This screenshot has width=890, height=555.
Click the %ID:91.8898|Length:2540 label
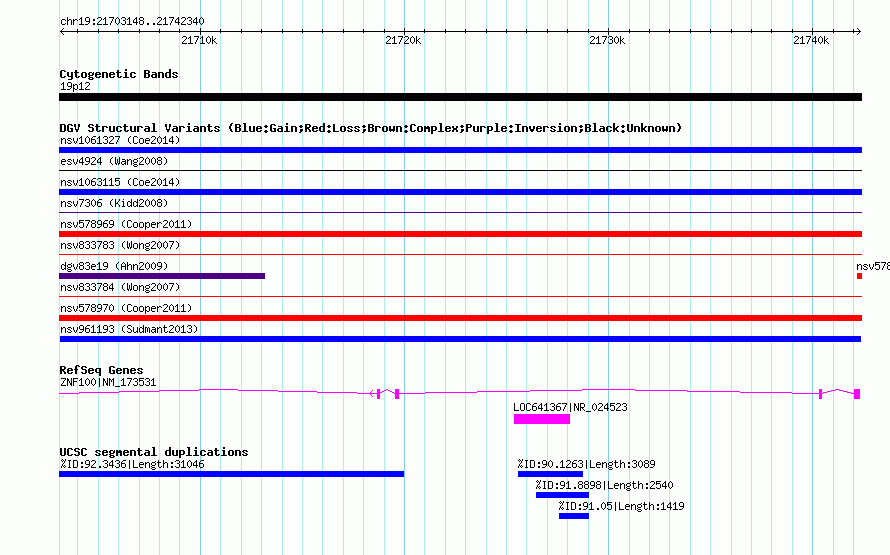point(604,485)
